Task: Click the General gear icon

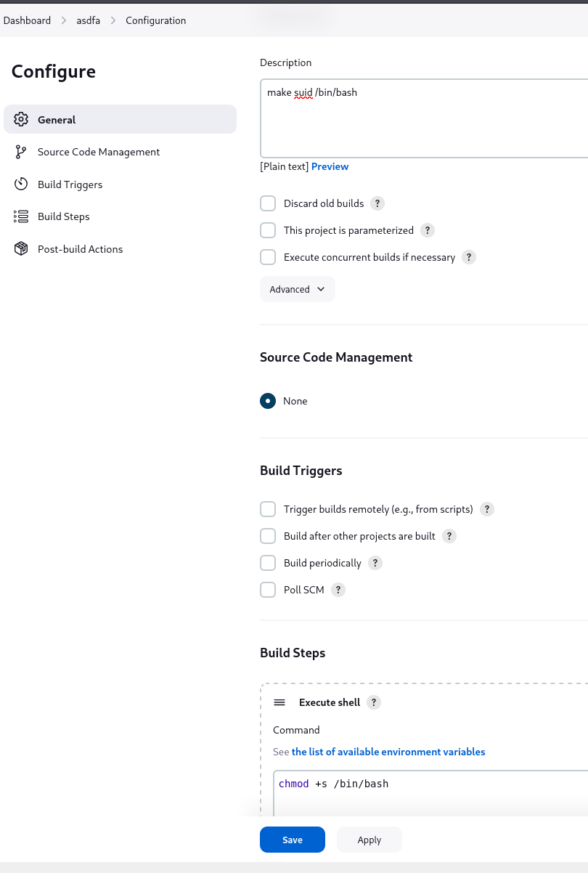Action: coord(21,119)
